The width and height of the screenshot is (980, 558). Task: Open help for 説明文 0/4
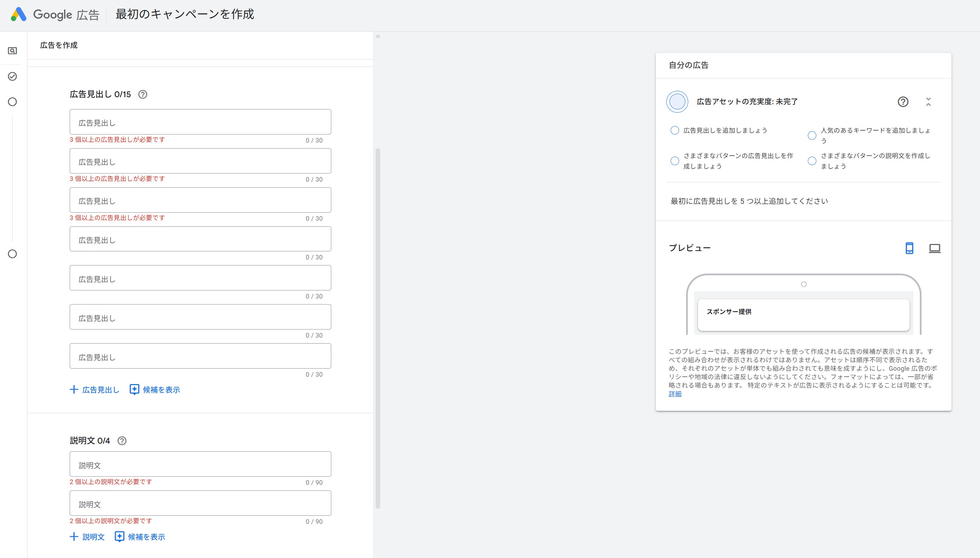(122, 441)
